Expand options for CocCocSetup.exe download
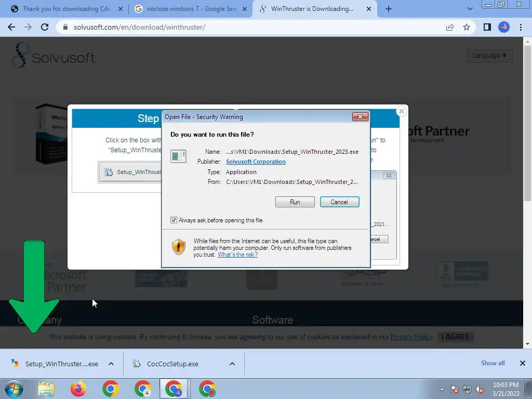Viewport: 532px width, 399px height. click(232, 364)
